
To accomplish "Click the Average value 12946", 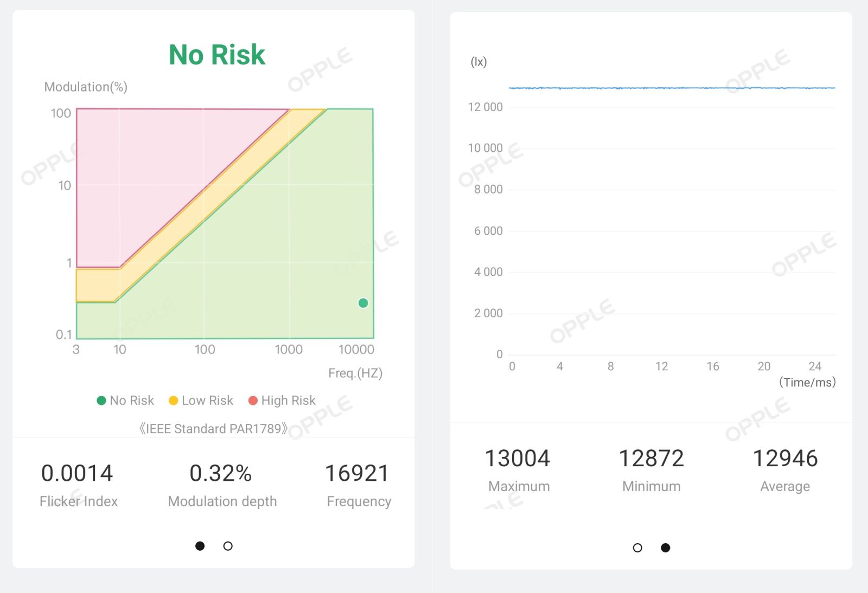I will click(785, 459).
